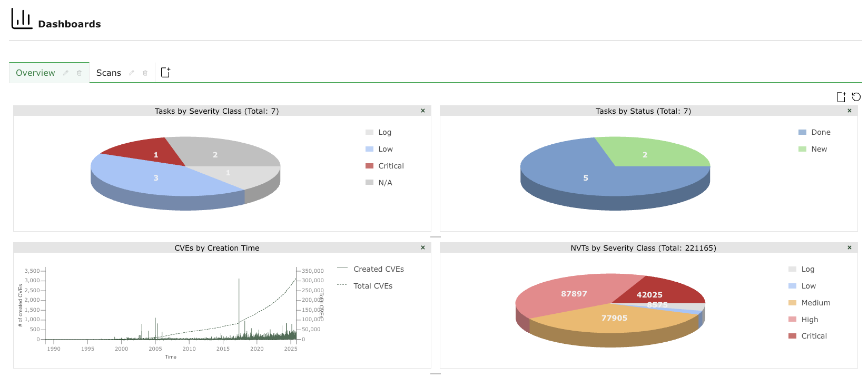Rename the Scans dashboard via pencil icon
868x387 pixels.
(132, 73)
